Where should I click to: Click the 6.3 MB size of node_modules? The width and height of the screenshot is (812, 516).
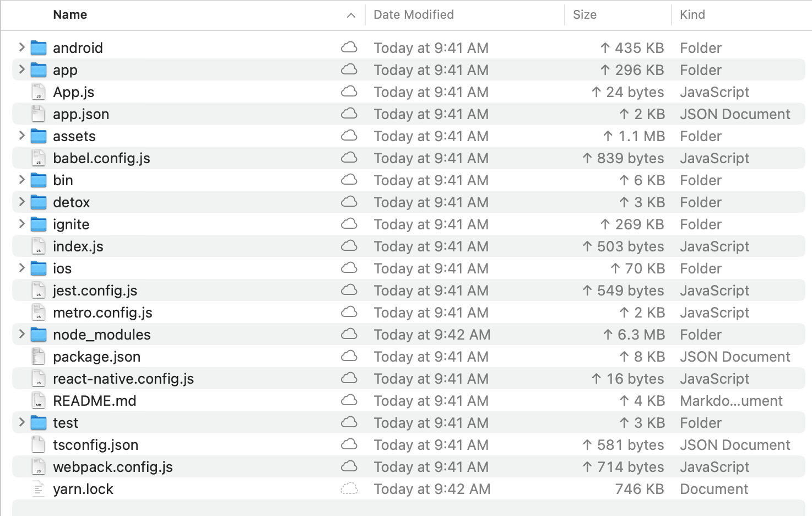[634, 335]
